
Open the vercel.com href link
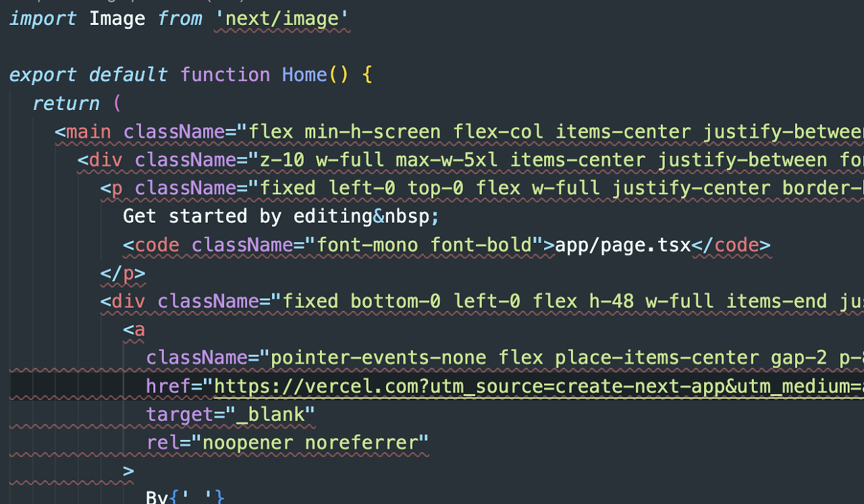tap(539, 387)
